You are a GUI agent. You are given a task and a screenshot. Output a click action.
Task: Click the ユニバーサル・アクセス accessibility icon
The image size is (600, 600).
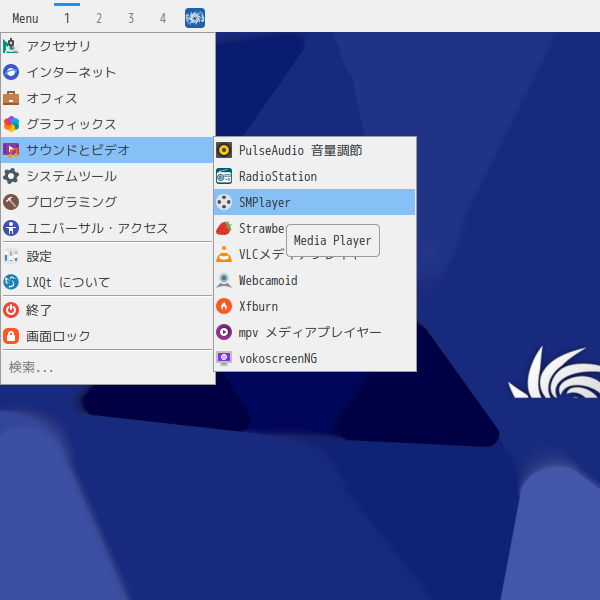click(11, 228)
